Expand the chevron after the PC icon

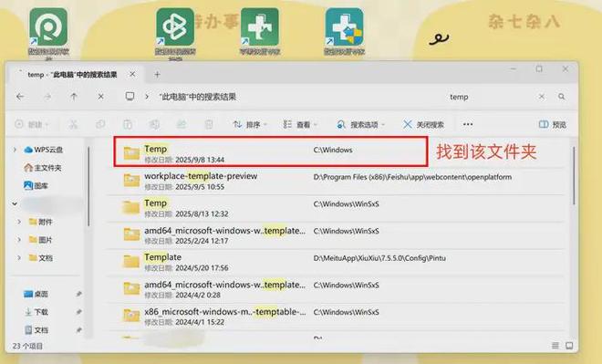(147, 97)
